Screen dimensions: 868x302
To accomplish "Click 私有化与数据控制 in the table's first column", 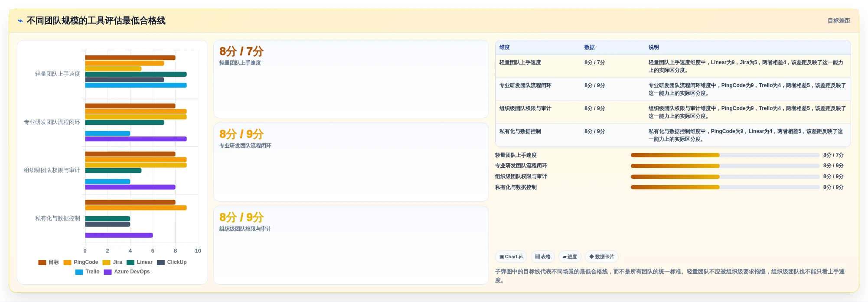I will pyautogui.click(x=520, y=131).
